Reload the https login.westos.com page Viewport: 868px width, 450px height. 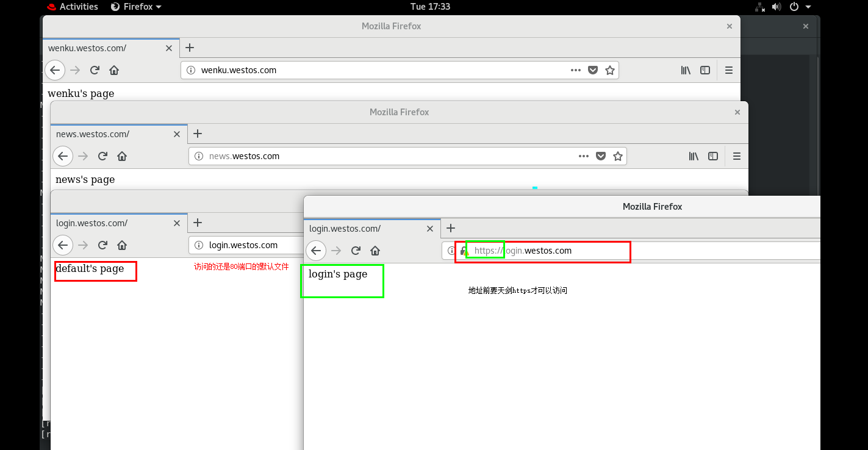[356, 251]
